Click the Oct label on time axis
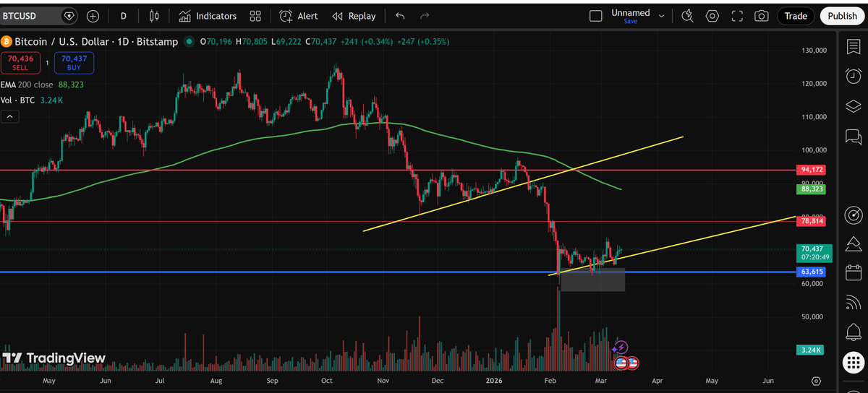Viewport: 868px width, 393px height. pos(326,380)
